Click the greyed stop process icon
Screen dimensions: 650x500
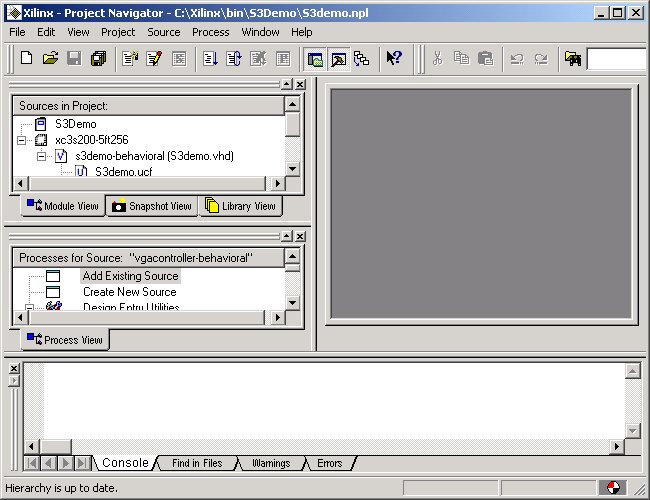click(x=258, y=58)
